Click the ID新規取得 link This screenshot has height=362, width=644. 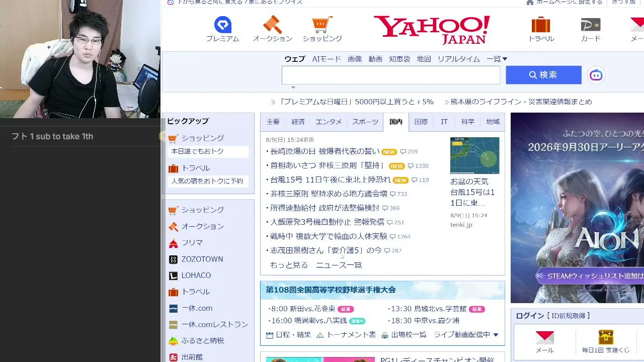tap(568, 316)
